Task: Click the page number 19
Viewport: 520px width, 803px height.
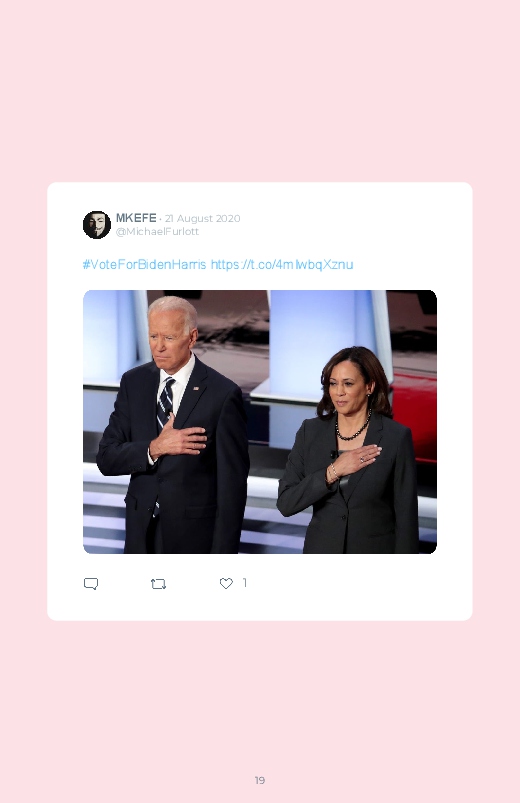Action: [260, 780]
